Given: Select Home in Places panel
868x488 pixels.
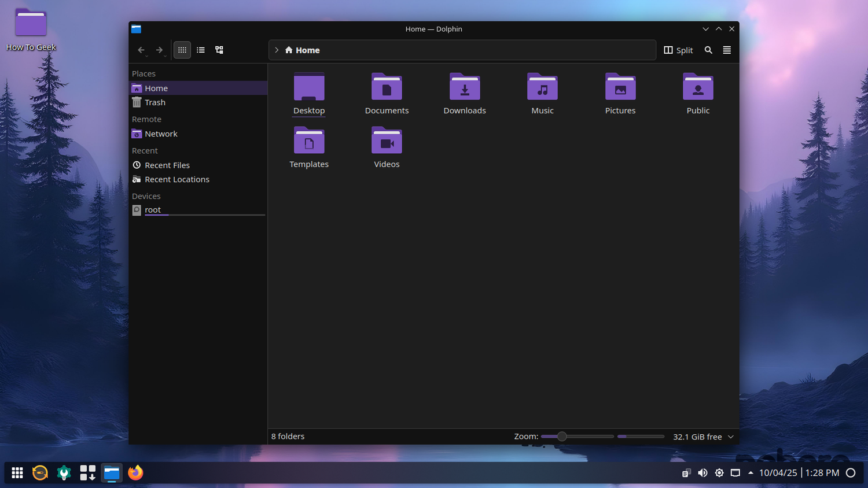Looking at the screenshot, I should click(198, 88).
